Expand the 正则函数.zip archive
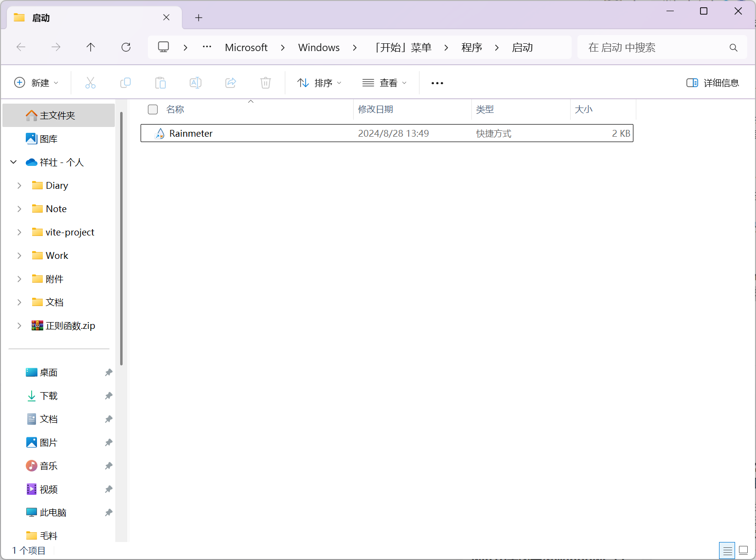 [x=19, y=325]
